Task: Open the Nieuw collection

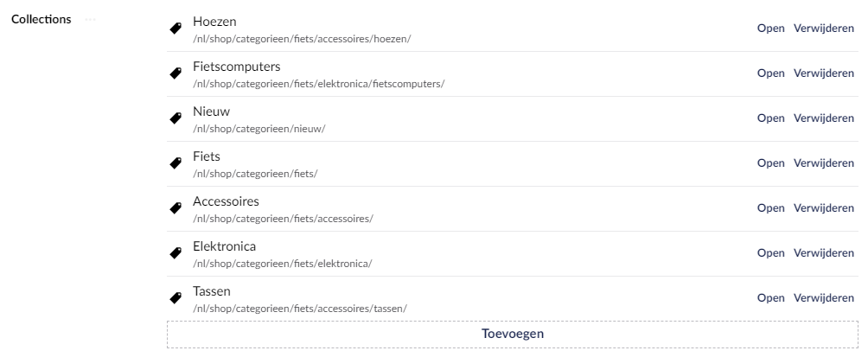Action: point(770,118)
